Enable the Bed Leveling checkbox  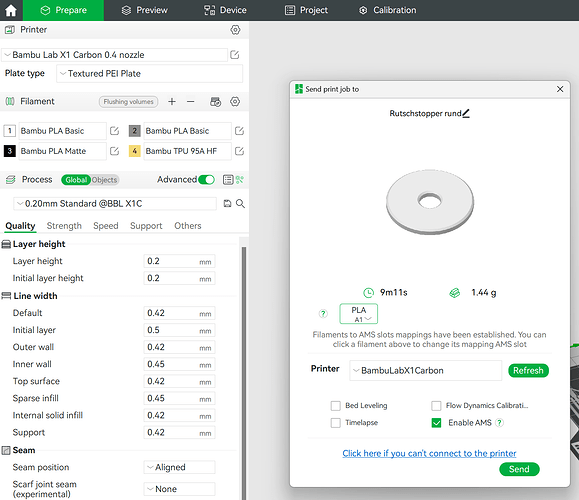(x=336, y=406)
